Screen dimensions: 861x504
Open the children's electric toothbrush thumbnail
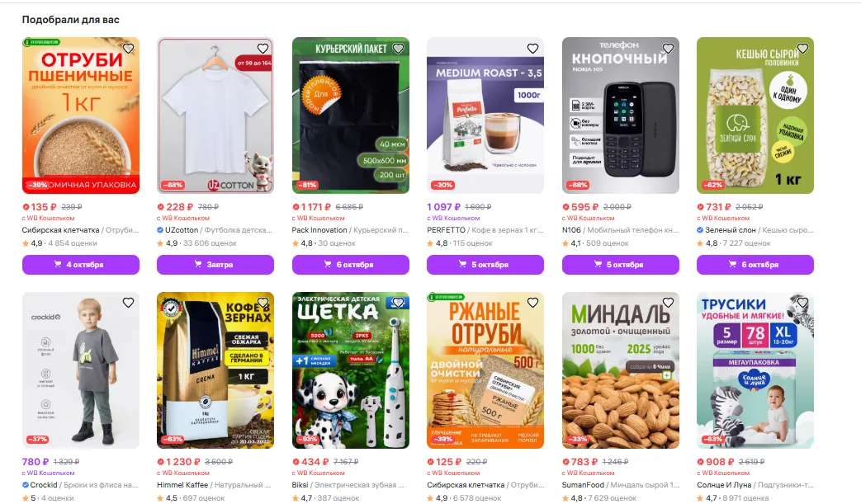pyautogui.click(x=350, y=370)
